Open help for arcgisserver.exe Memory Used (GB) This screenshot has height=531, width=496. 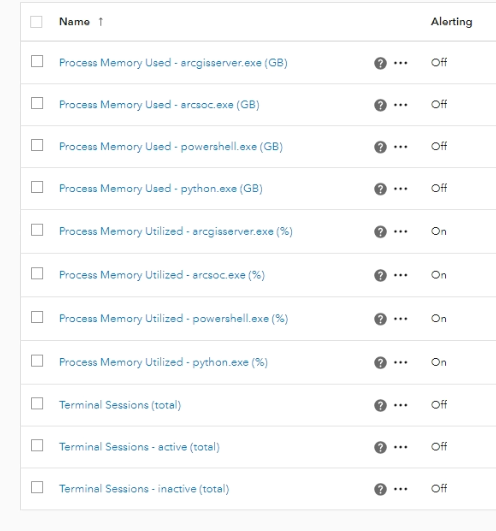pos(380,63)
